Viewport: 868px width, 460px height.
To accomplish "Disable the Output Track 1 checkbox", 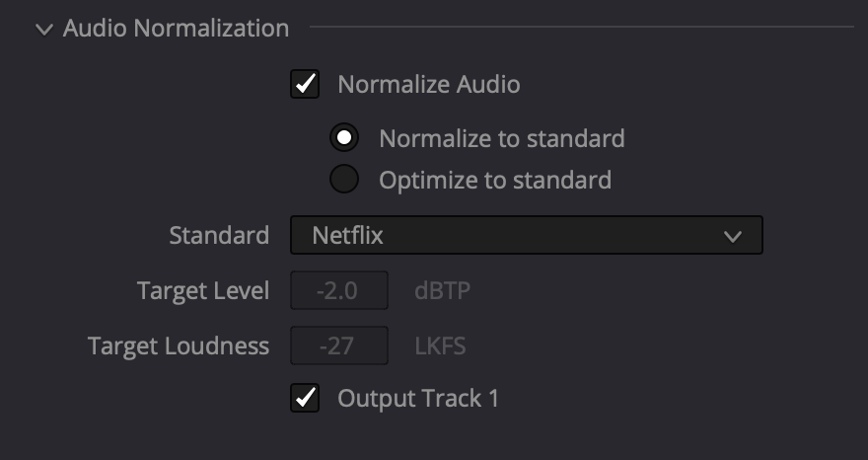I will [305, 398].
